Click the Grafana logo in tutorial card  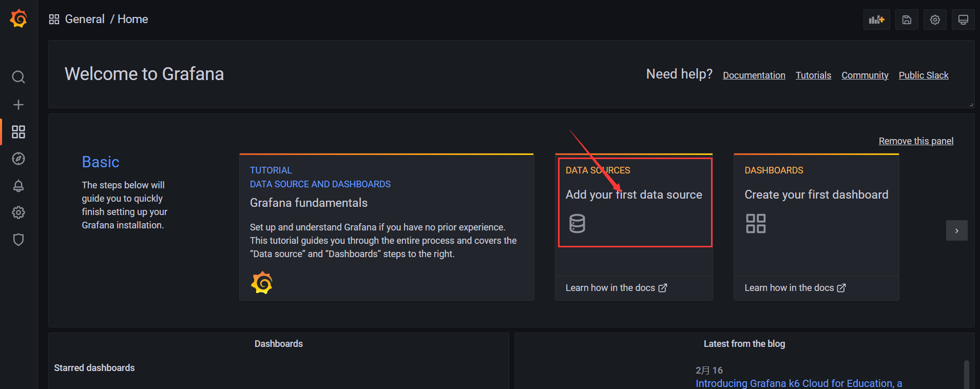pos(262,283)
